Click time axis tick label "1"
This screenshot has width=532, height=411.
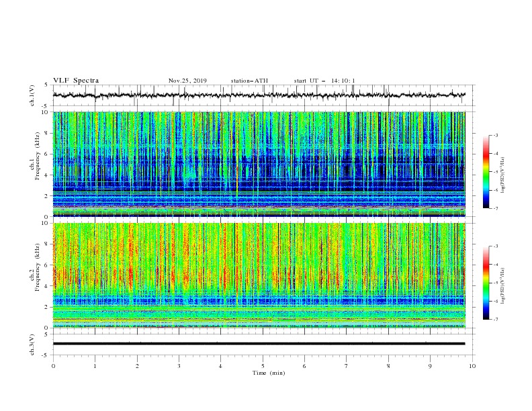click(95, 366)
